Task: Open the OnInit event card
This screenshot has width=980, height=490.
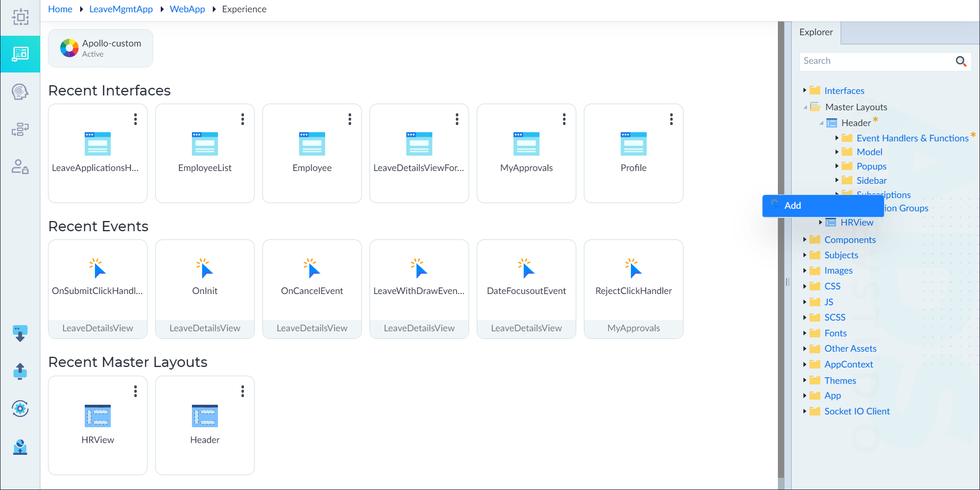Action: [x=205, y=289]
